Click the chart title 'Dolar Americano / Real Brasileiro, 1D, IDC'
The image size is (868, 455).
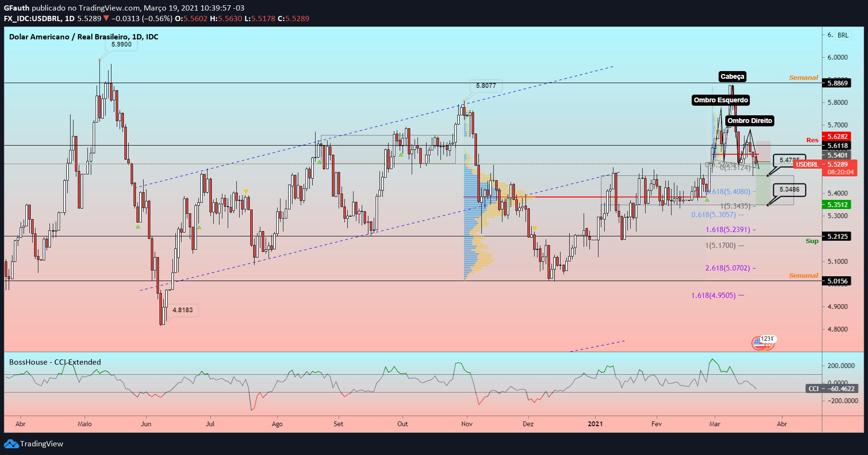tap(84, 37)
